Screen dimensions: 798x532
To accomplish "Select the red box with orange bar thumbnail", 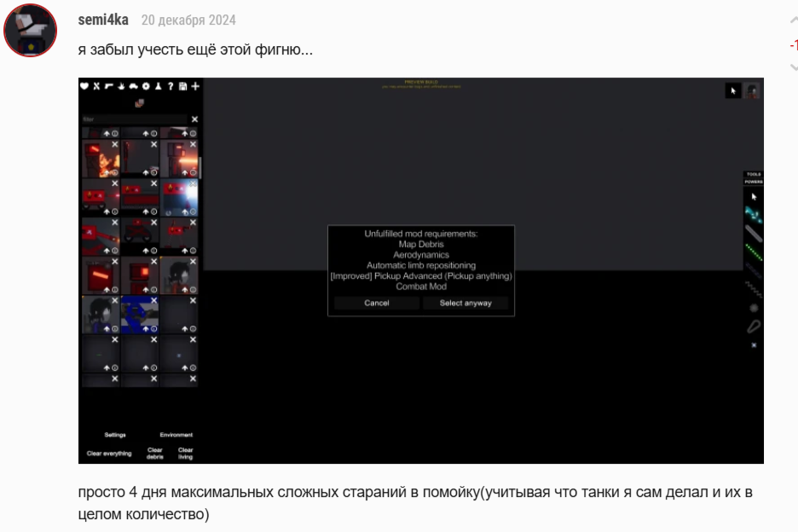I will (101, 275).
